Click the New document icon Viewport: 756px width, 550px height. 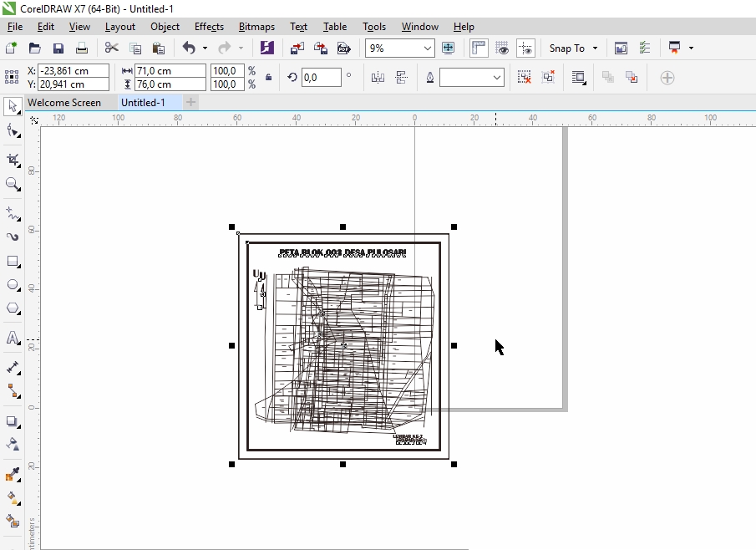coord(11,48)
